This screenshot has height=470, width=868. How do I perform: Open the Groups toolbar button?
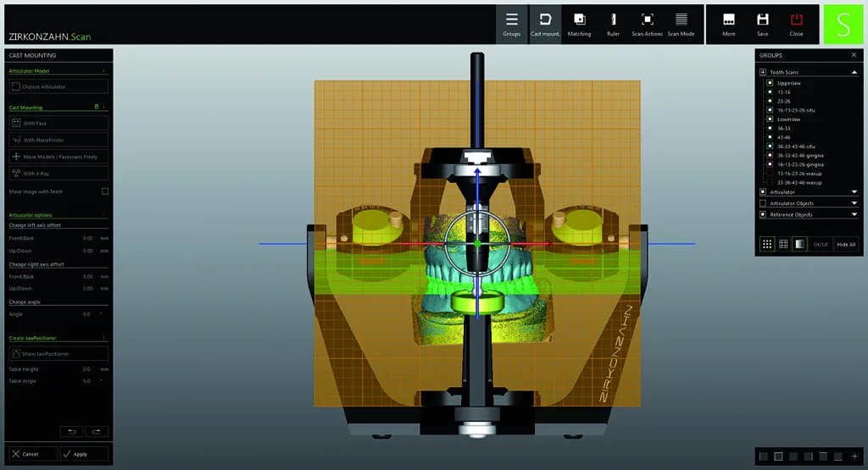click(x=511, y=25)
